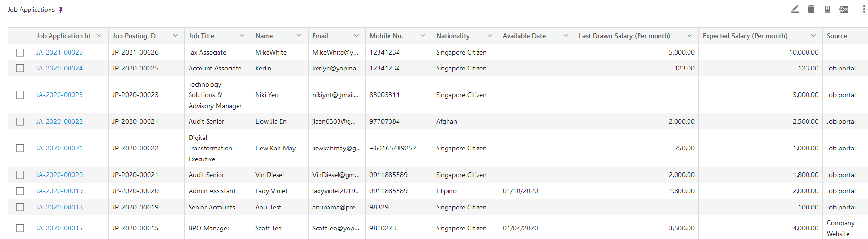
Task: Expand the Job Application Id column dropdown
Action: click(x=99, y=36)
